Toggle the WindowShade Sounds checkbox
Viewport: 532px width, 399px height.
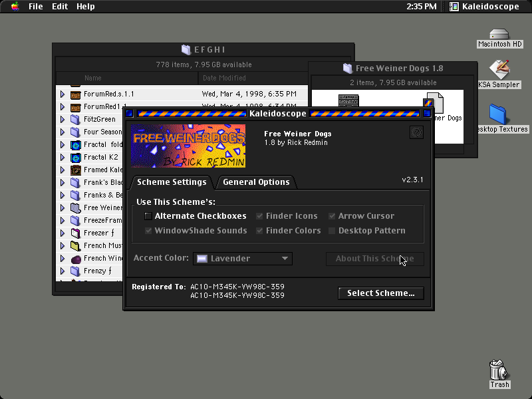pos(148,231)
